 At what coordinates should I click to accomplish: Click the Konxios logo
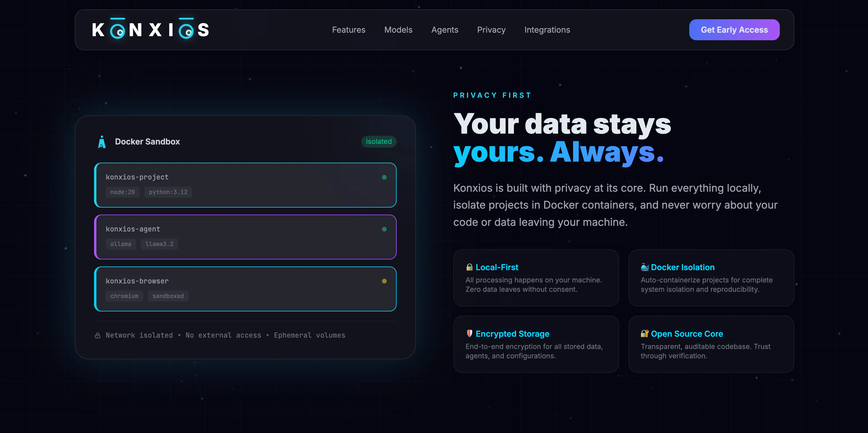coord(151,29)
